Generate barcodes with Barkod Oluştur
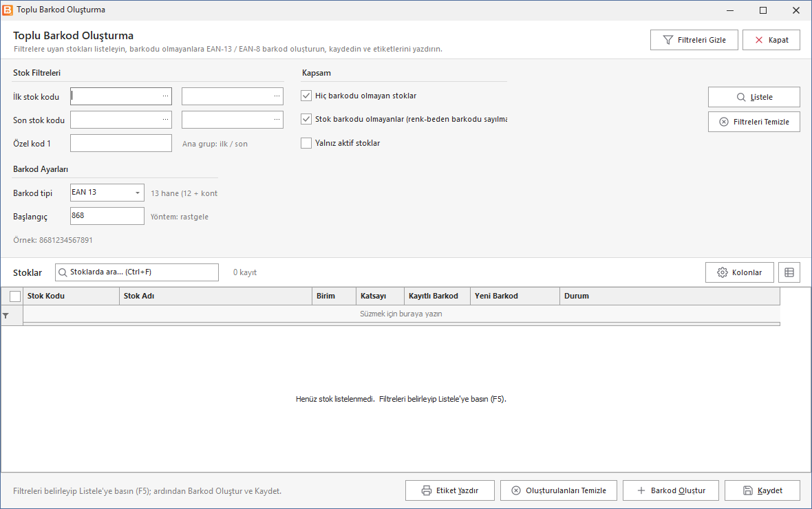The width and height of the screenshot is (812, 509). tap(671, 490)
